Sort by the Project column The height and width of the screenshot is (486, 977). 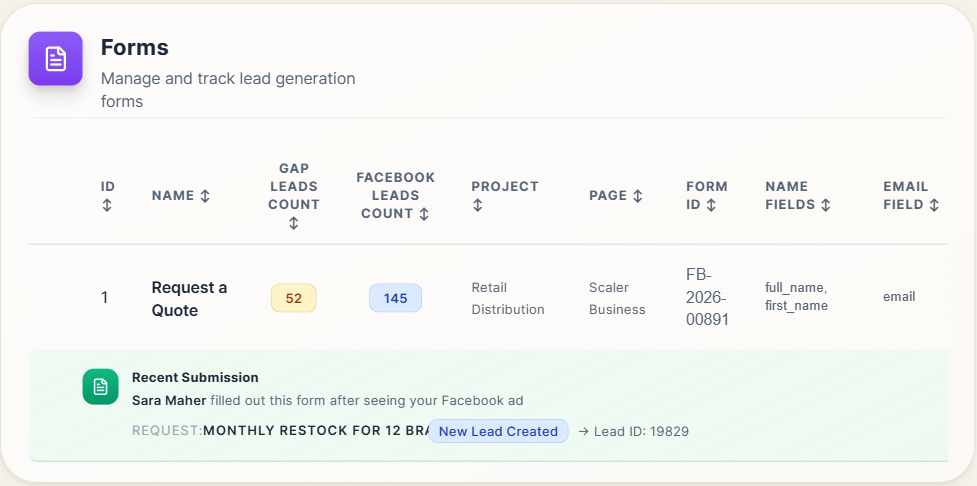tap(505, 195)
